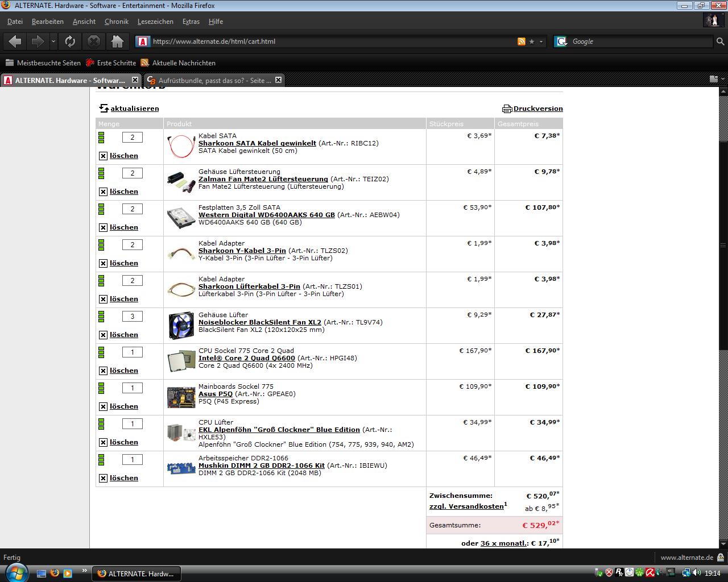
Task: Open Zalman Fan Mate2 Lüftersteuerung link
Action: (x=263, y=179)
